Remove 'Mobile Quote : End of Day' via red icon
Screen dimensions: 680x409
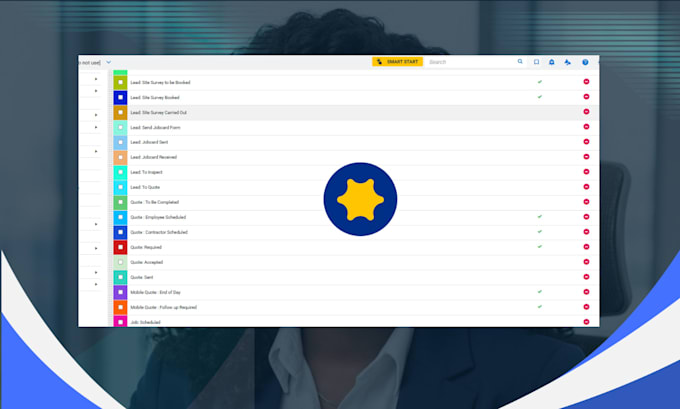tap(586, 292)
